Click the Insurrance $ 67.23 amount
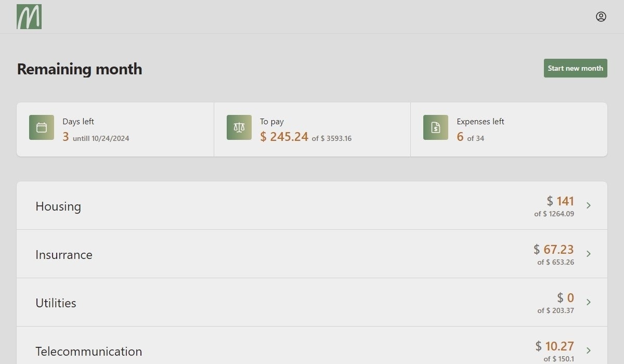This screenshot has width=624, height=364. pos(554,249)
